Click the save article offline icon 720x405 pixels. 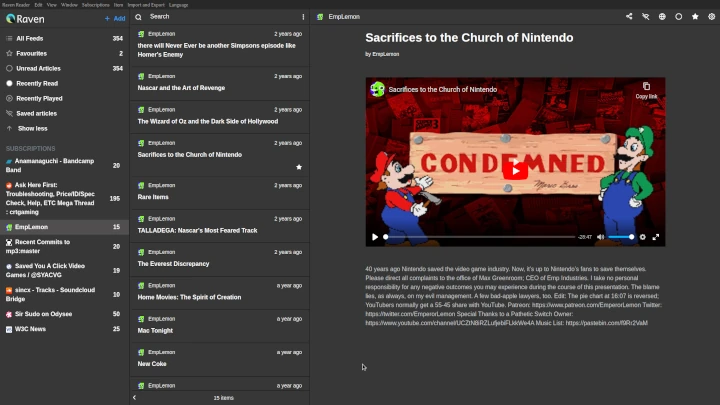pos(645,17)
